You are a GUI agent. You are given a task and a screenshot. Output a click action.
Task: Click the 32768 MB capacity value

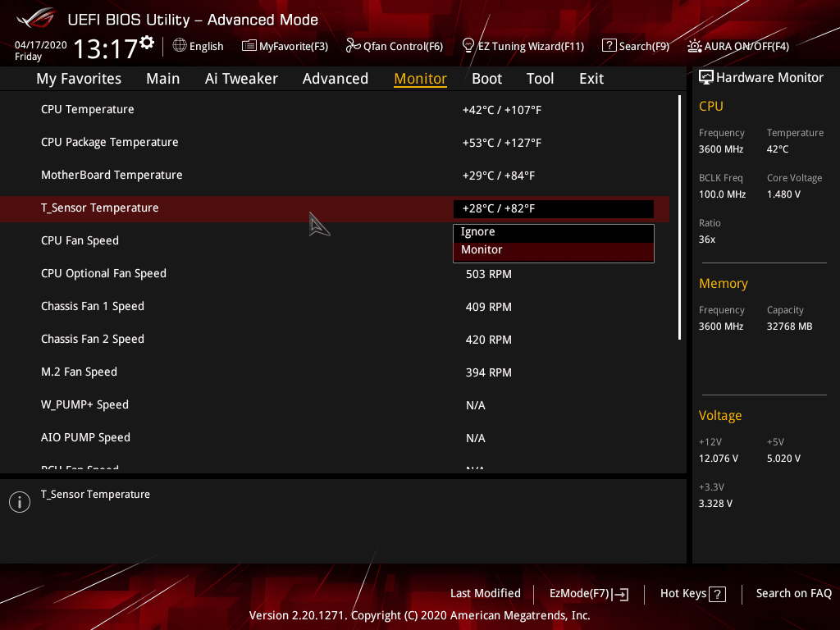point(789,326)
